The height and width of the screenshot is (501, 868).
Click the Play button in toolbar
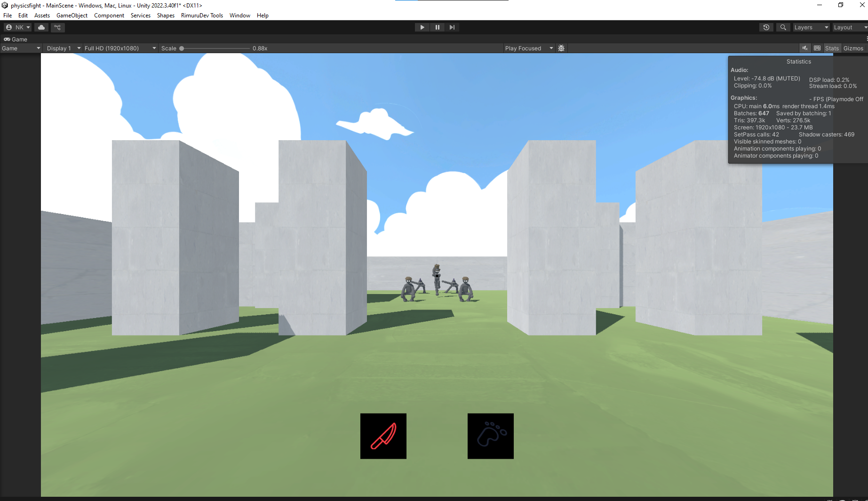pos(422,27)
